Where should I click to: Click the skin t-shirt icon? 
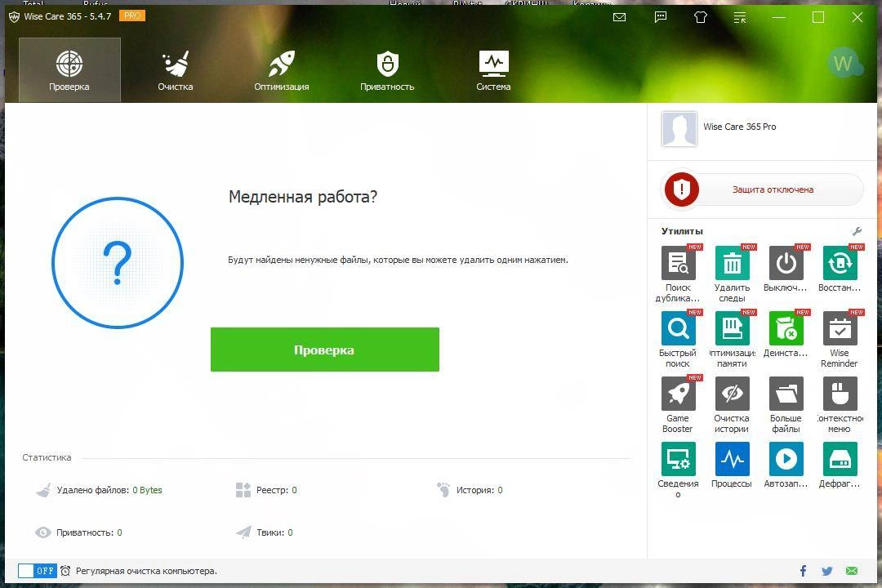(701, 17)
